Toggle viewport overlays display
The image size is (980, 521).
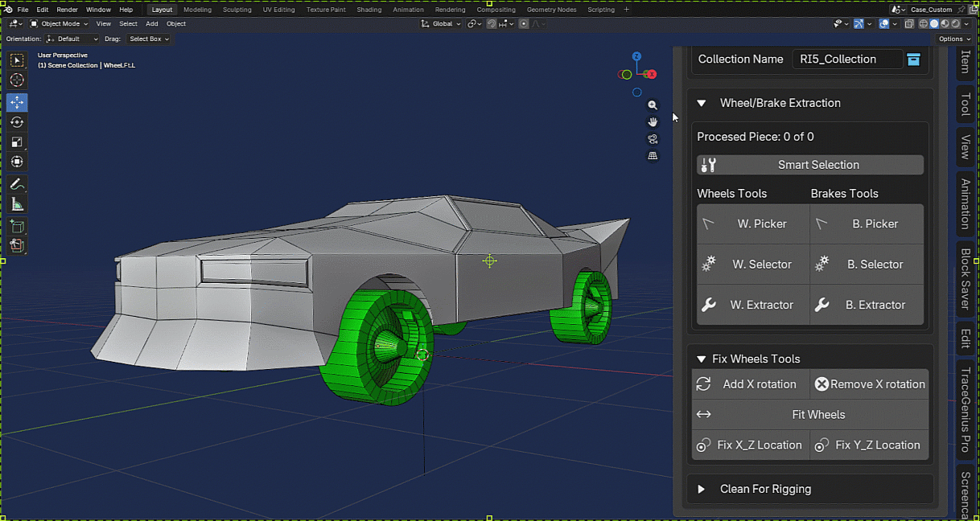pos(884,23)
